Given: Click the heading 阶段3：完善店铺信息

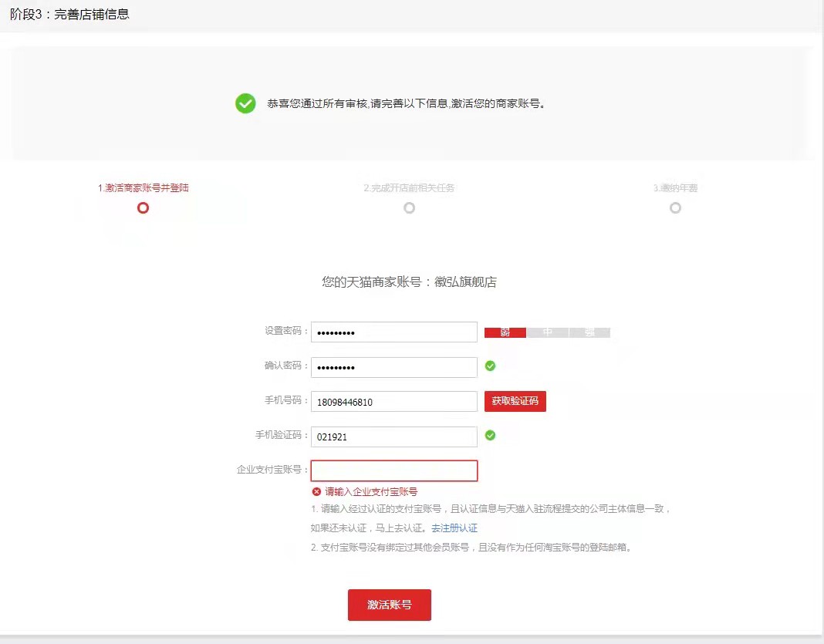Looking at the screenshot, I should click(69, 14).
